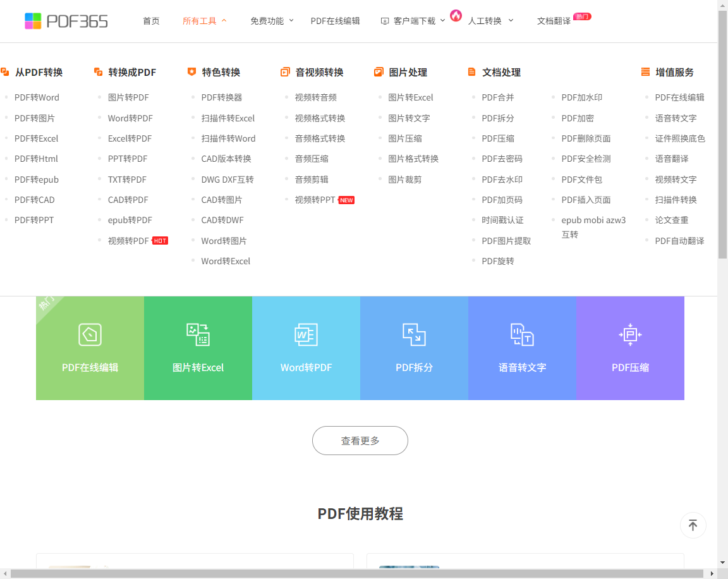Viewport: 728px width, 579px height.
Task: Click the HOT badge next to 视频转PDF
Action: (x=160, y=241)
